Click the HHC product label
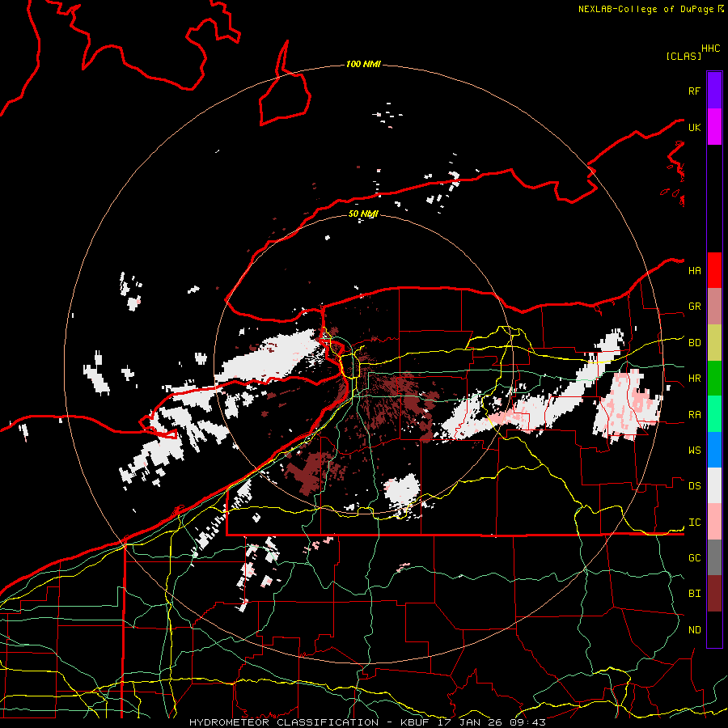The image size is (728, 728). coord(711,49)
